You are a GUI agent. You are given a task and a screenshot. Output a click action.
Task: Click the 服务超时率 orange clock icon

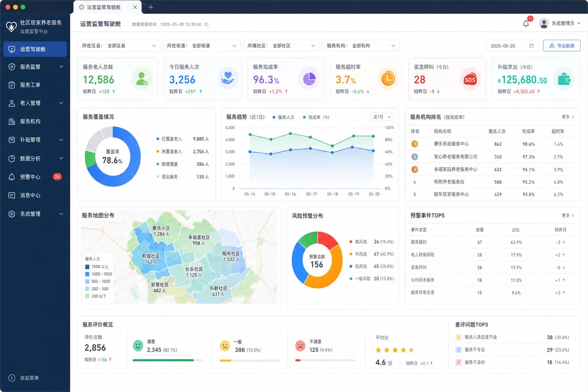[388, 78]
